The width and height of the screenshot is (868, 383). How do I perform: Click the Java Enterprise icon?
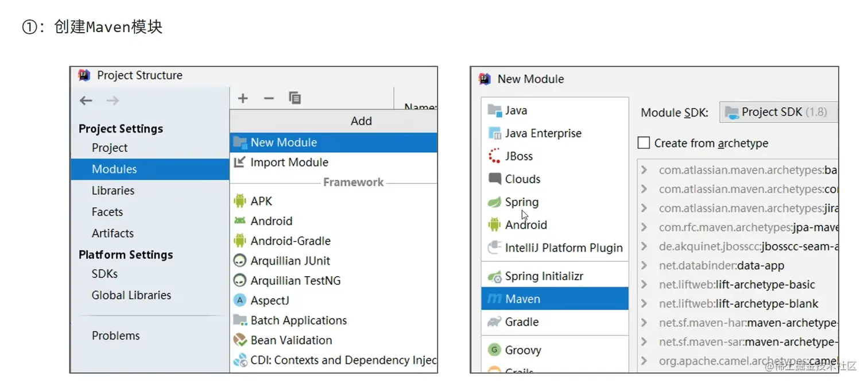click(x=494, y=133)
